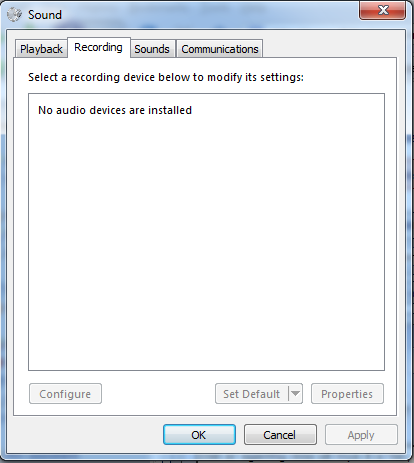
Task: Confirm with the OK button
Action: pos(199,435)
